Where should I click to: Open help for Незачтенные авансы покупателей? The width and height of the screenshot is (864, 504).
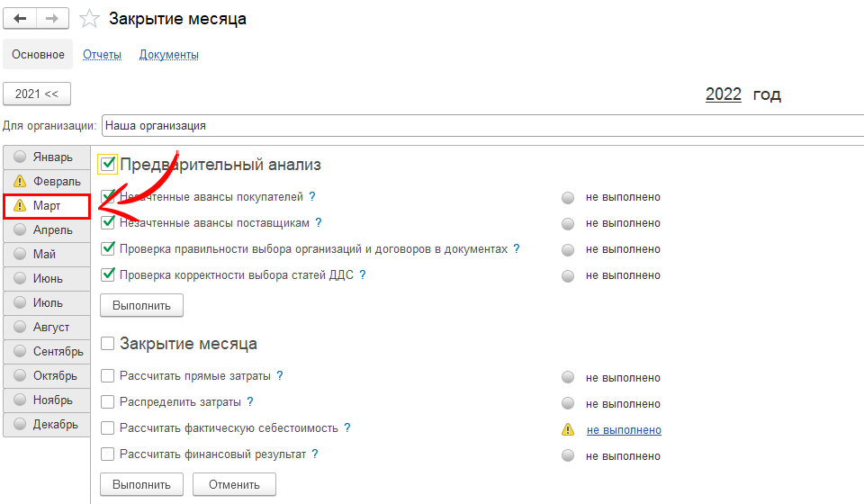tap(312, 196)
